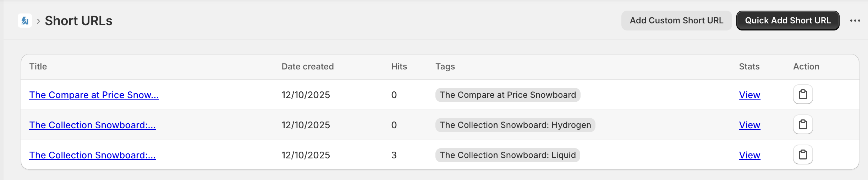The image size is (868, 180).
Task: Click the Hits column header
Action: pyautogui.click(x=399, y=67)
